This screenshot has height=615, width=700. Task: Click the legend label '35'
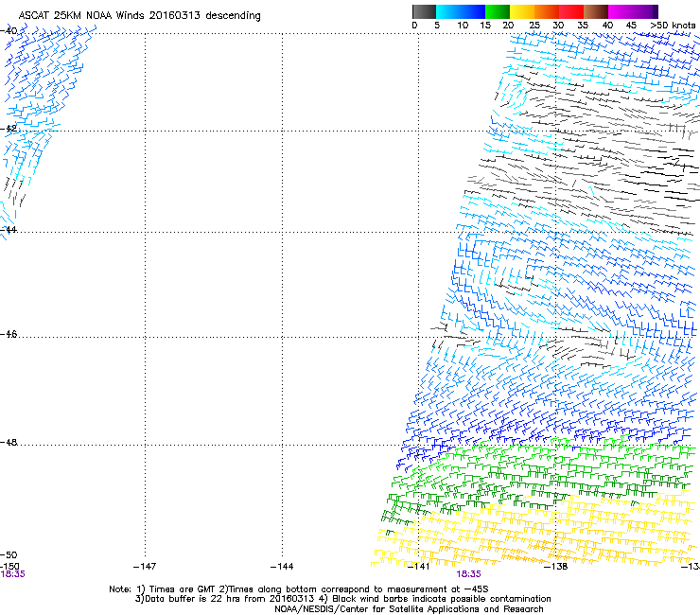point(583,26)
